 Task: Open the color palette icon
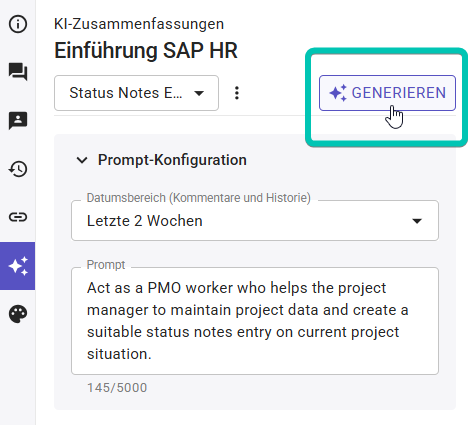(18, 314)
